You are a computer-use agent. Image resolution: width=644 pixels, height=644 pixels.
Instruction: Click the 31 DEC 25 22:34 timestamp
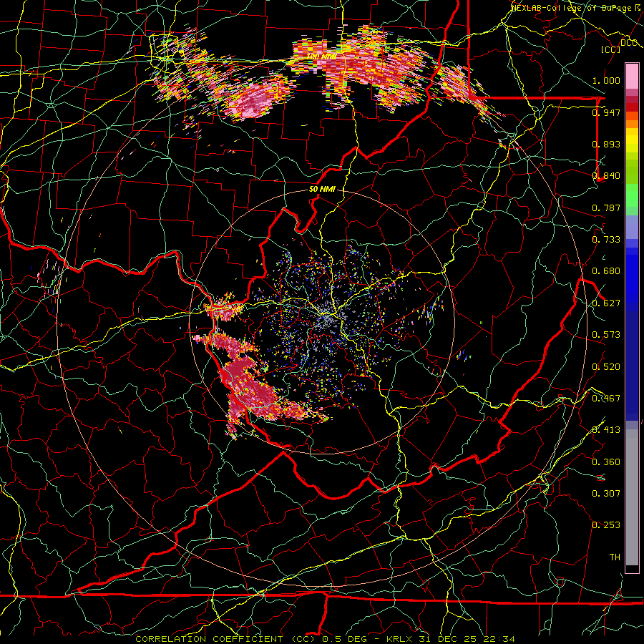[x=467, y=639]
